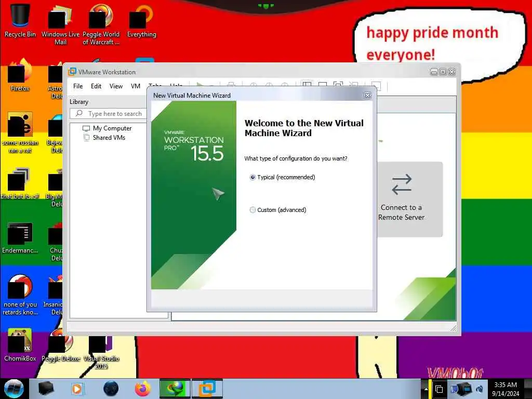Select the Visual Studio 2015 desktop shortcut

101,351
